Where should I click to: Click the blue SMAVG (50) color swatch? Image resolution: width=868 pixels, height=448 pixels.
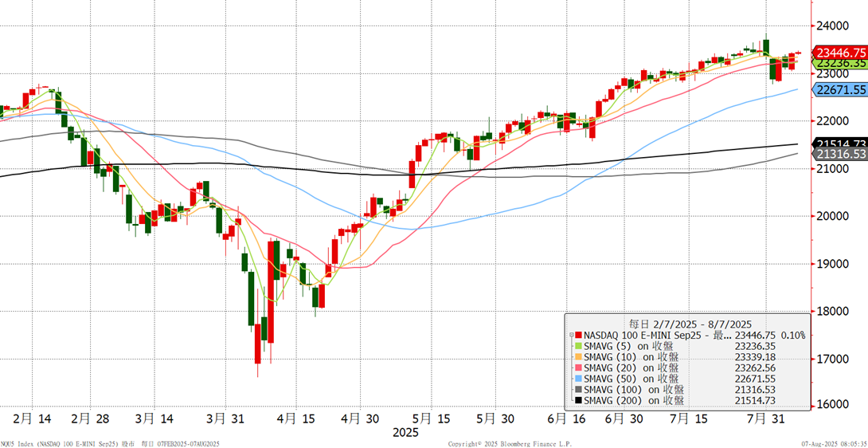pos(579,378)
